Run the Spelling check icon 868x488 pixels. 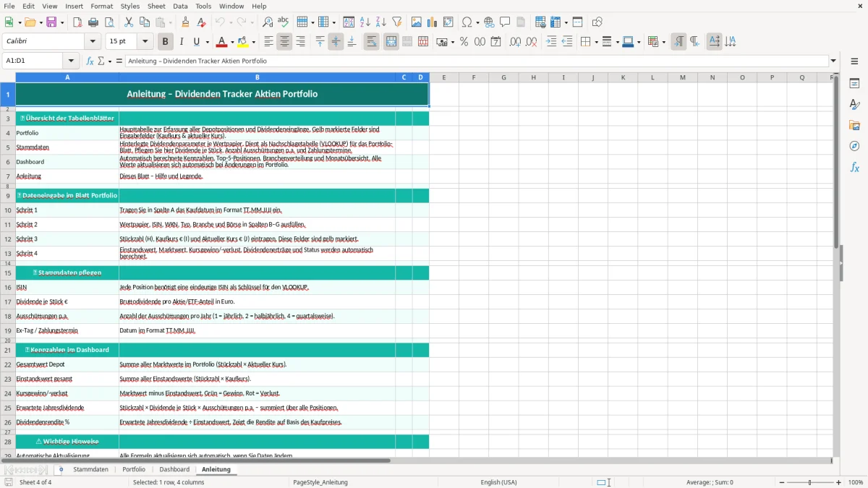[x=284, y=22]
